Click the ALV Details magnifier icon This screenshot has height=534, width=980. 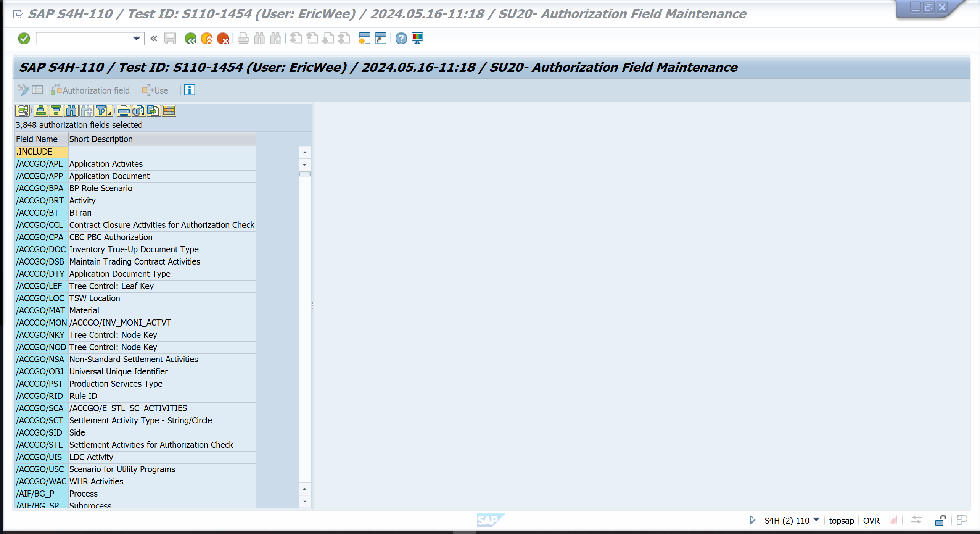[x=23, y=111]
